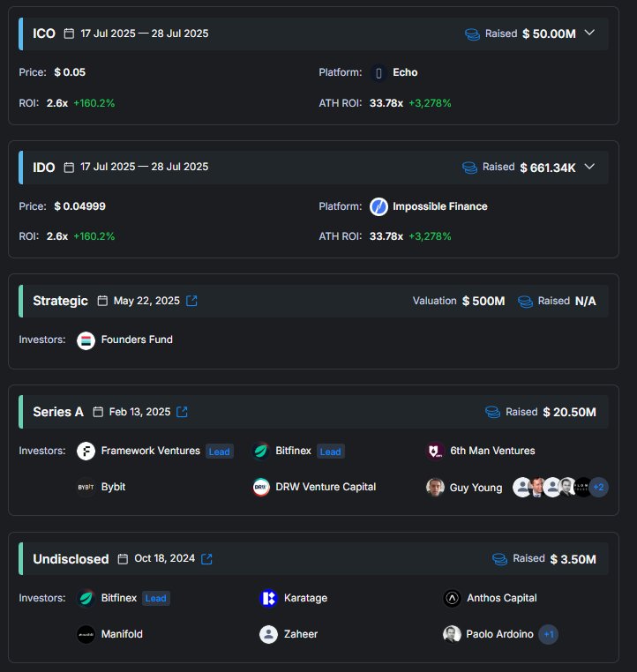Open the Strategic round external link icon
The height and width of the screenshot is (672, 637).
tap(191, 301)
